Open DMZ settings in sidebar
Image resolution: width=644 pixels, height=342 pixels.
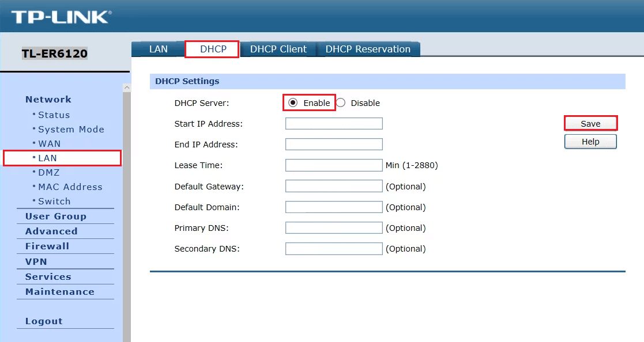pos(49,172)
